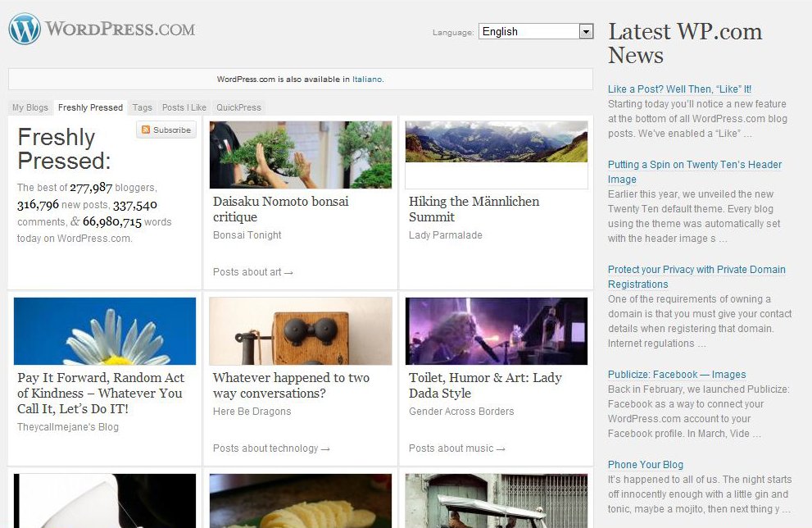Click the WordPress.com wordmark text
Viewport: 812px width, 528px height.
(x=120, y=29)
